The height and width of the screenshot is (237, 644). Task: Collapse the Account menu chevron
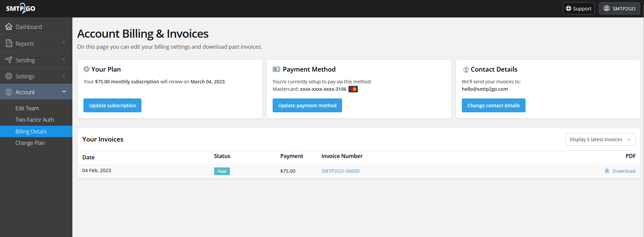coord(64,91)
